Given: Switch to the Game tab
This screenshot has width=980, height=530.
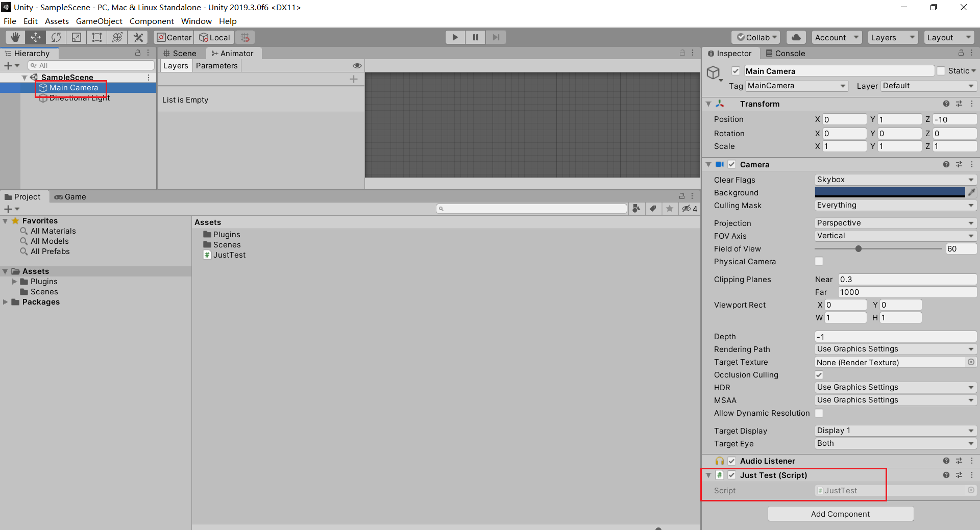Looking at the screenshot, I should (70, 196).
